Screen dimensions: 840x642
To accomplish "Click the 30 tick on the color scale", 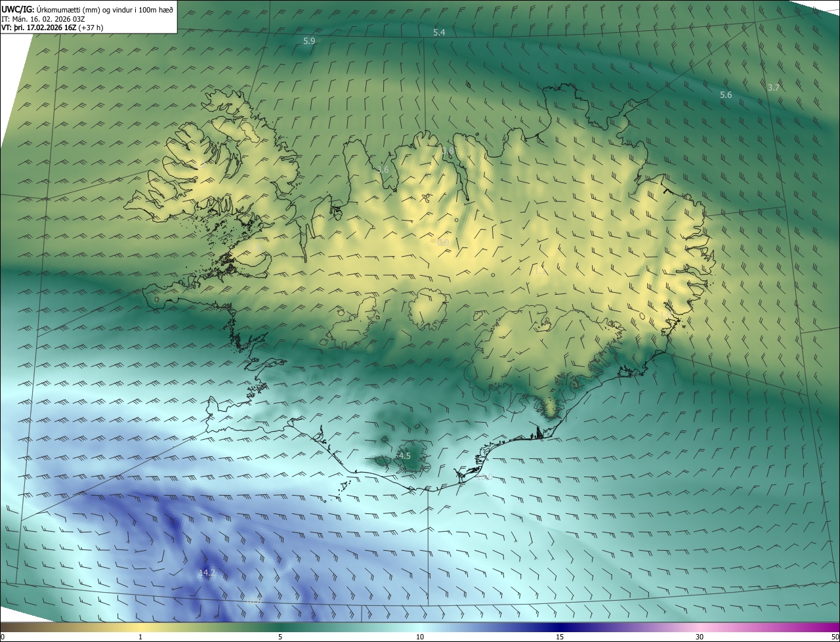I will coord(700,637).
